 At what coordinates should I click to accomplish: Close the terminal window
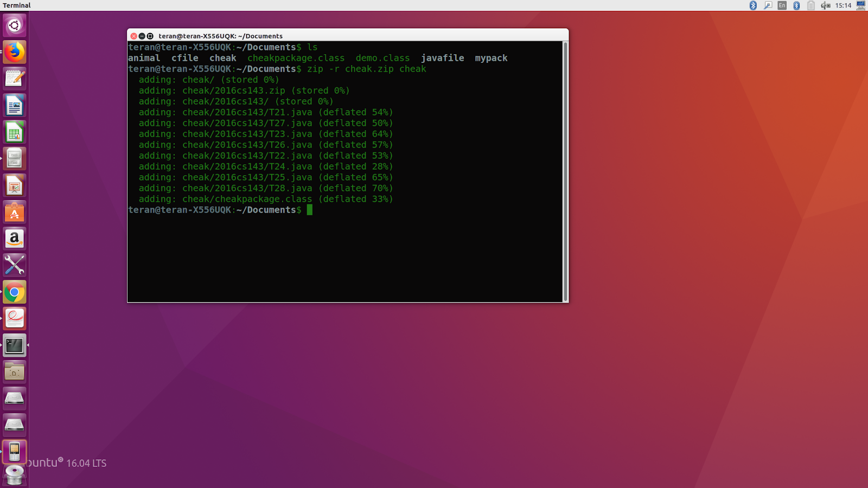coord(133,36)
